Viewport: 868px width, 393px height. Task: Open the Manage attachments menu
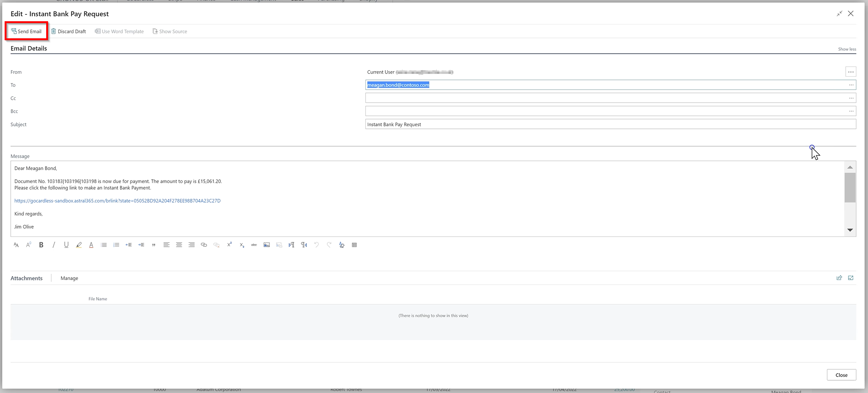click(x=69, y=278)
